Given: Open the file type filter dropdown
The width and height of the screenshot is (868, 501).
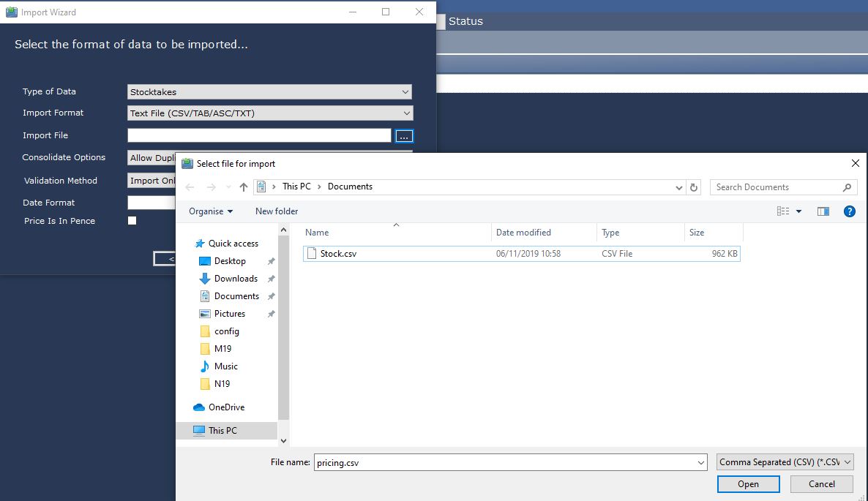Looking at the screenshot, I should pos(785,462).
